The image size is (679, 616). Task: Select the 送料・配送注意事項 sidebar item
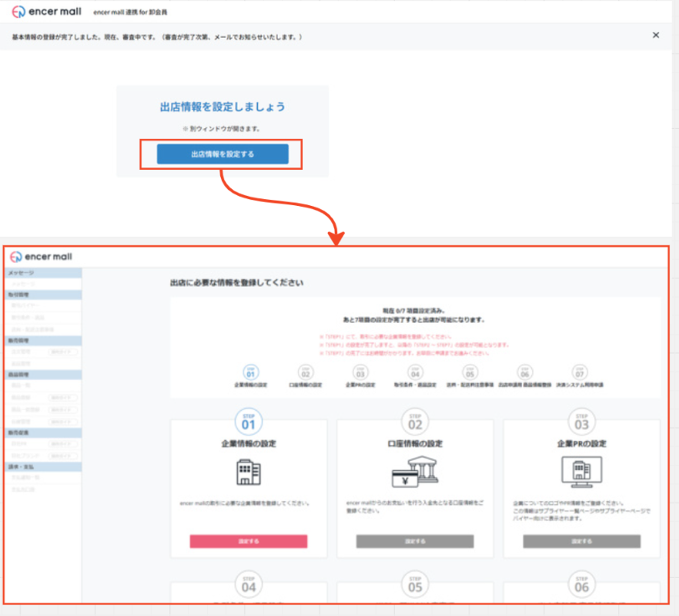pyautogui.click(x=33, y=329)
